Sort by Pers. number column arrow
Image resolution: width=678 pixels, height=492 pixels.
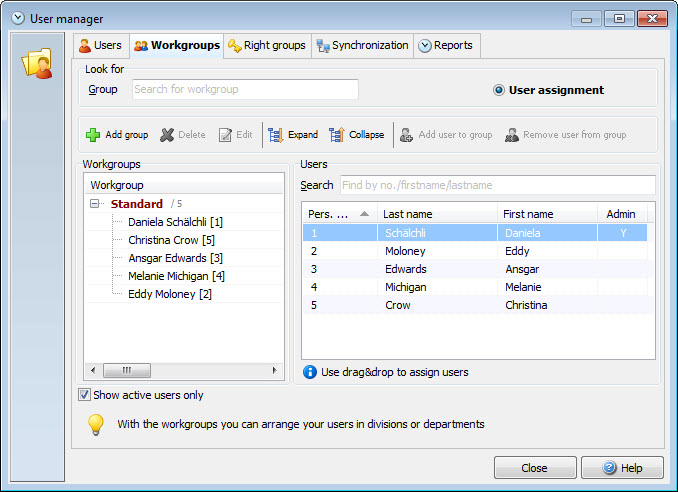click(365, 214)
